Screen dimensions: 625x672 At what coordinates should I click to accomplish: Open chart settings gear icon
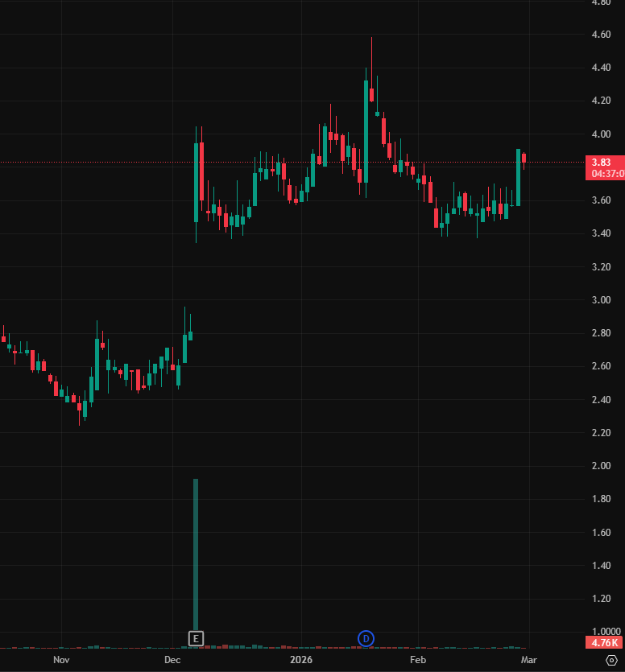point(611,661)
